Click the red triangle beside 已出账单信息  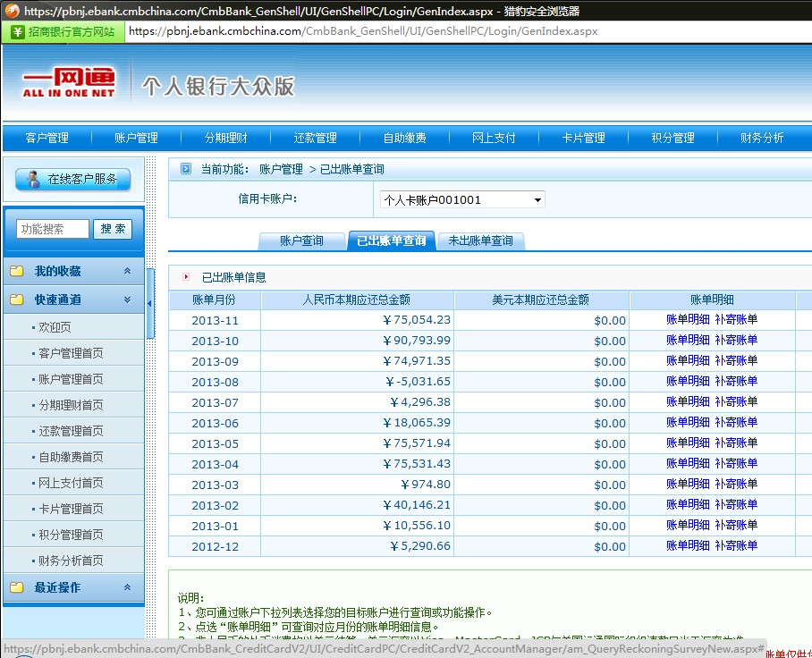[x=186, y=277]
